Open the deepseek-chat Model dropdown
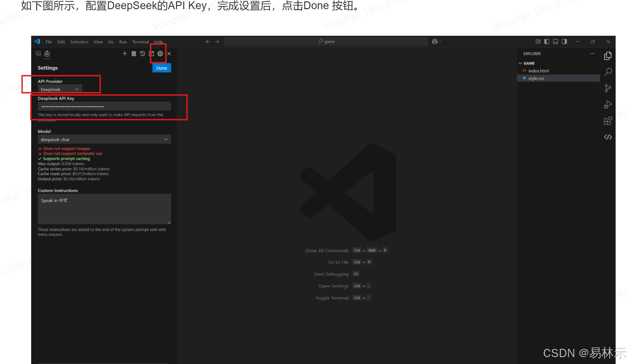 coord(105,139)
